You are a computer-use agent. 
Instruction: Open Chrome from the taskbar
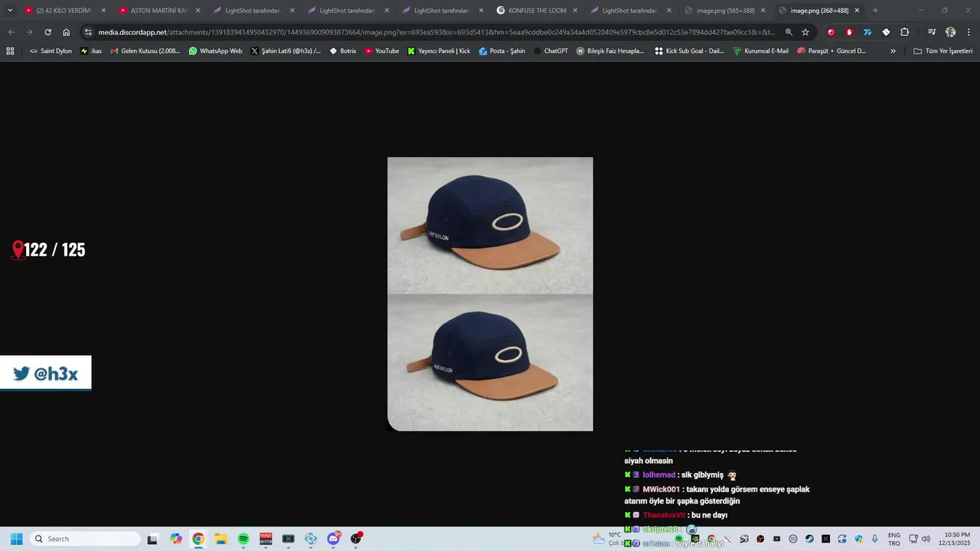tap(198, 539)
